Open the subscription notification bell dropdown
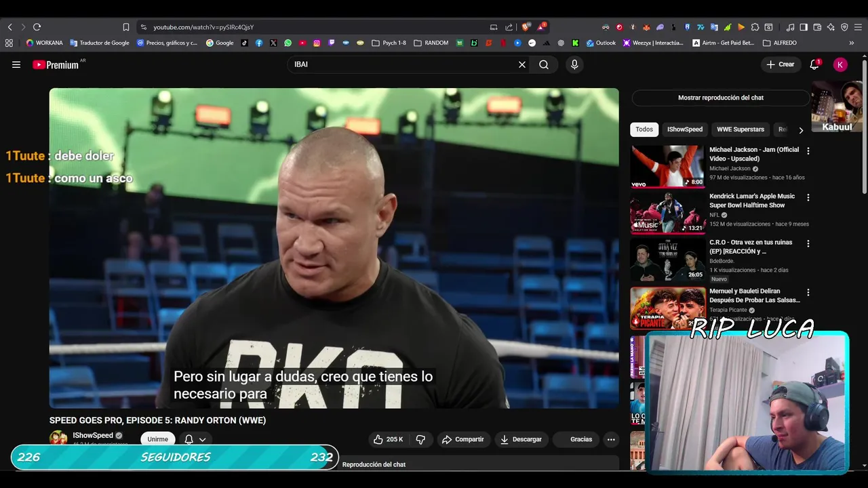Screen dimensions: 868x488 point(195,439)
